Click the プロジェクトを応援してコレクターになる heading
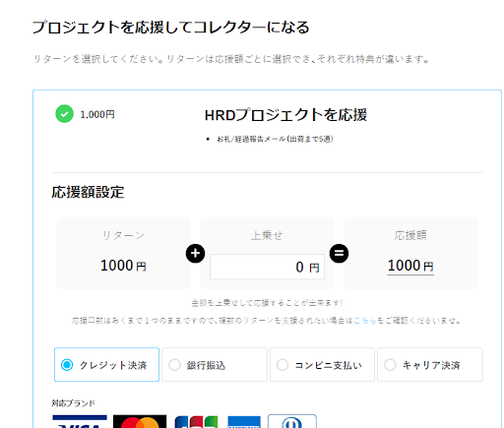 pos(171,28)
